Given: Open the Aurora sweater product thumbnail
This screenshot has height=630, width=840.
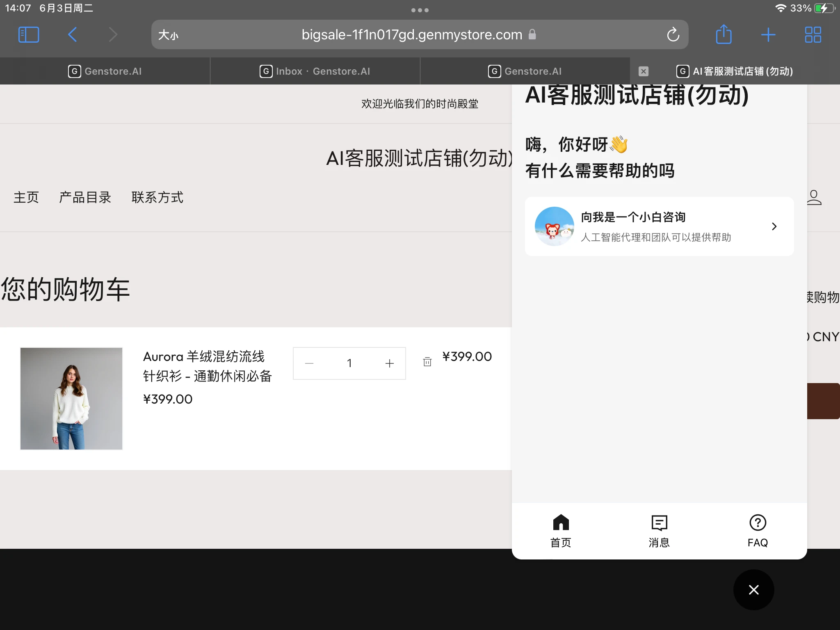Looking at the screenshot, I should click(x=71, y=399).
